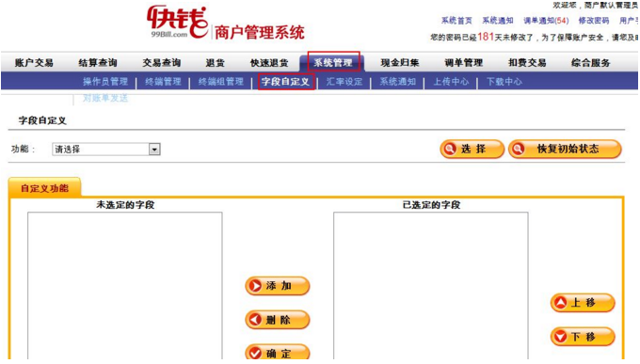The width and height of the screenshot is (640, 364).
Task: Click the 下移 down-arrow icon button
Action: [583, 337]
